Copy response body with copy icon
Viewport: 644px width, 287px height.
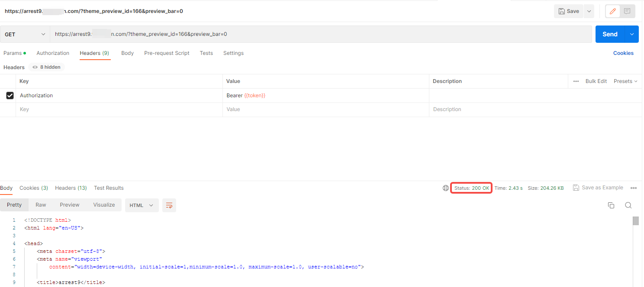coord(611,205)
